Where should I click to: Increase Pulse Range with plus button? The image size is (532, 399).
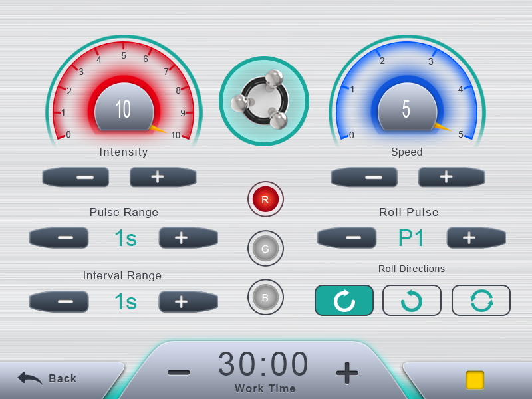[x=188, y=238]
